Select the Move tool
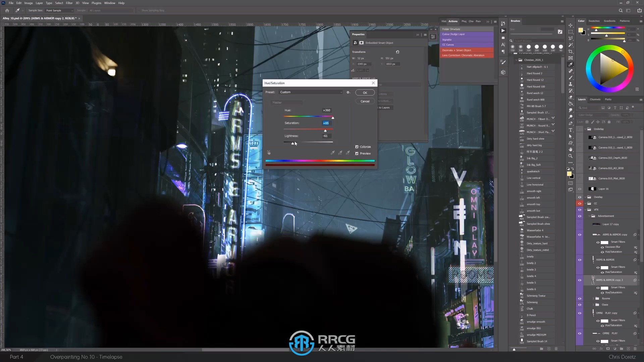Viewport: 644px width, 362px height. [x=571, y=25]
